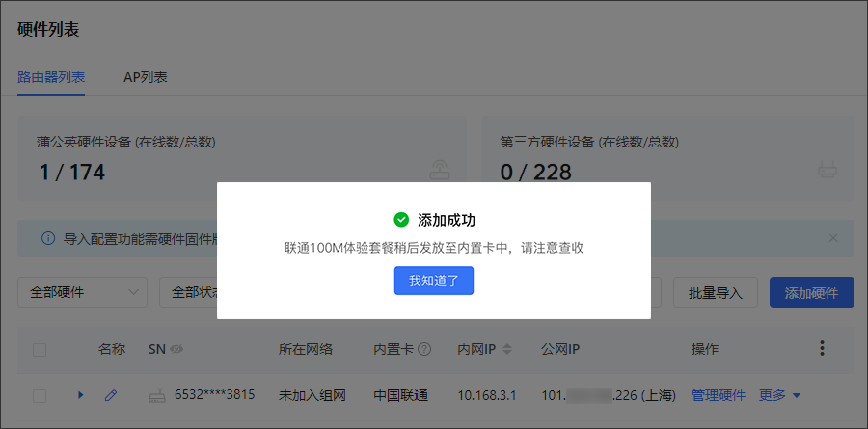868x429 pixels.
Task: Tick the checkbox for device 6532****3815
Action: click(40, 395)
